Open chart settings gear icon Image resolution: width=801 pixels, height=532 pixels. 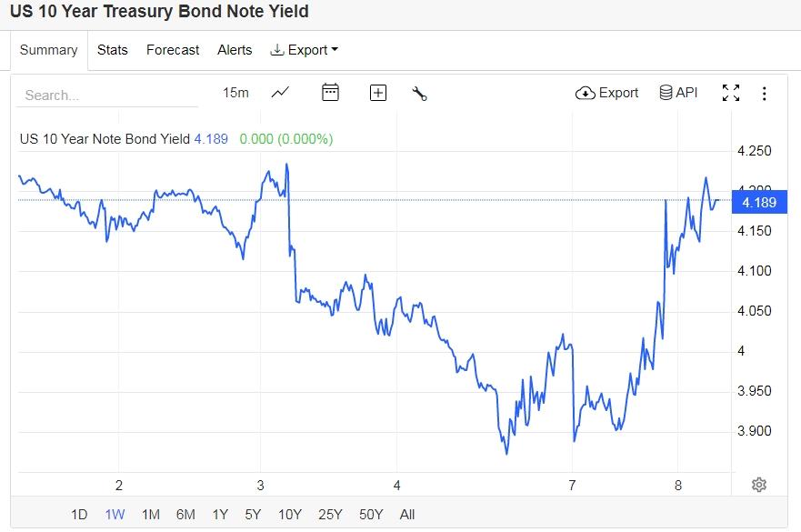pyautogui.click(x=759, y=485)
